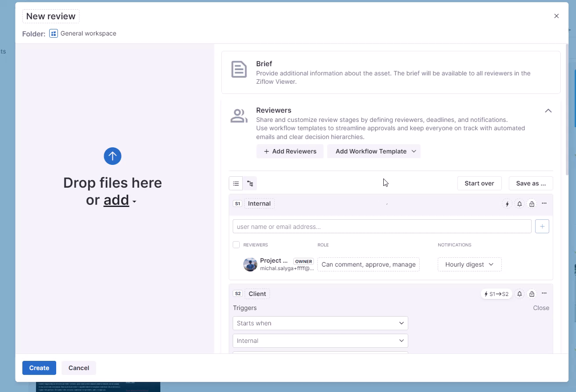Open more options menu for Client stage
Screen dimensions: 576x392
544,293
